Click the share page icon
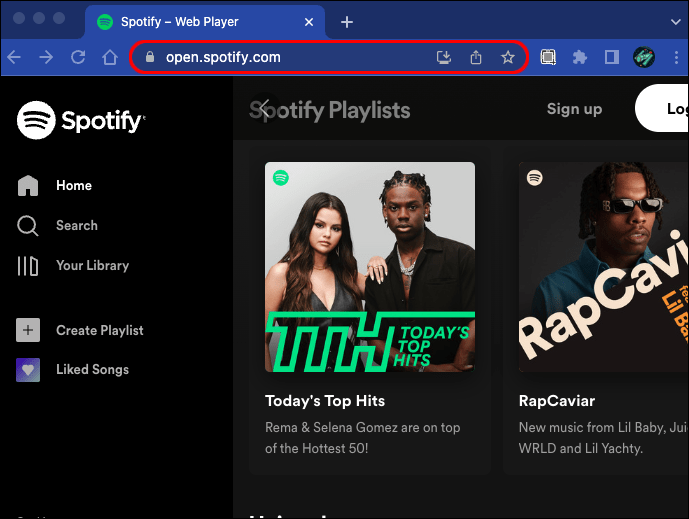This screenshot has height=519, width=689. tap(476, 57)
